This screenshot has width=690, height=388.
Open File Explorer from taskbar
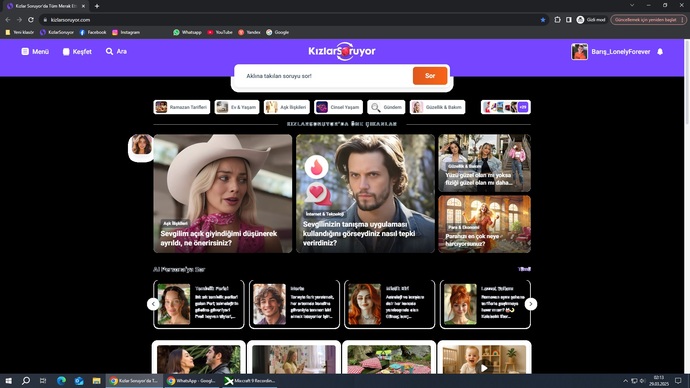tap(96, 381)
